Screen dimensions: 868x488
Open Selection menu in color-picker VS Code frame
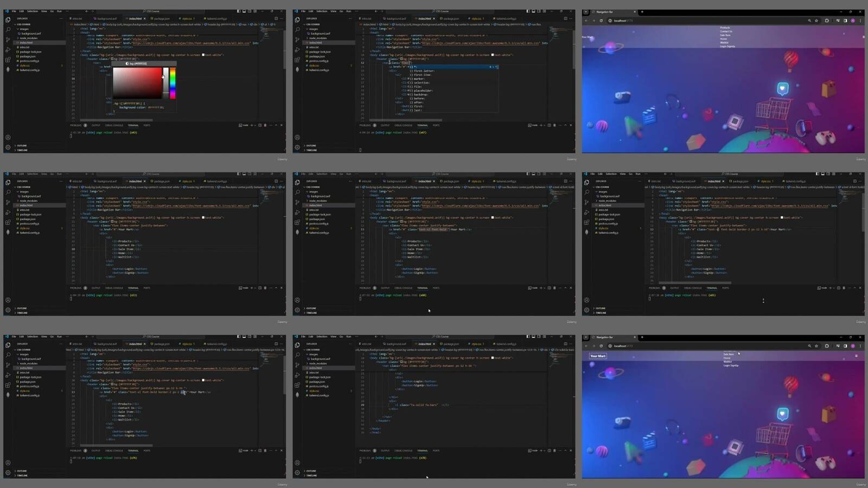33,11
